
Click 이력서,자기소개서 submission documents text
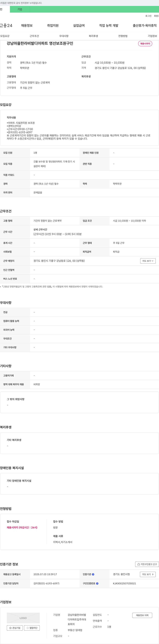tap(63, 542)
